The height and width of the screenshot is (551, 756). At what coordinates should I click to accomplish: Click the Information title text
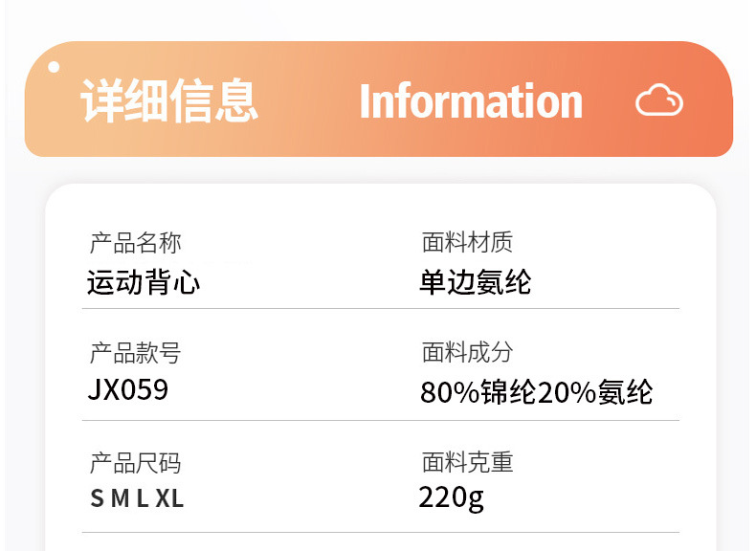(x=470, y=101)
